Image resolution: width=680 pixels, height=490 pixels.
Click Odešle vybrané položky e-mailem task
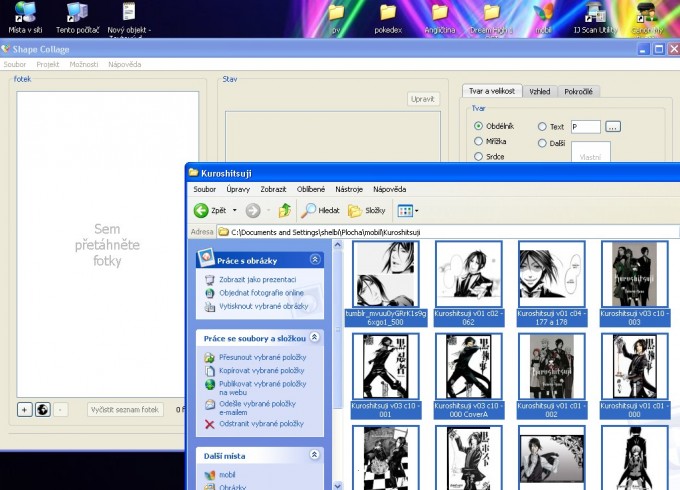[257, 408]
